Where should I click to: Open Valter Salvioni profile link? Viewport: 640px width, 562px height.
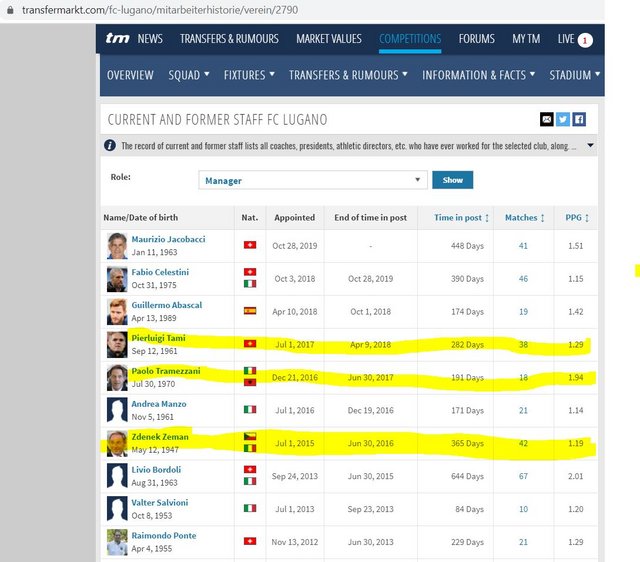click(x=160, y=502)
